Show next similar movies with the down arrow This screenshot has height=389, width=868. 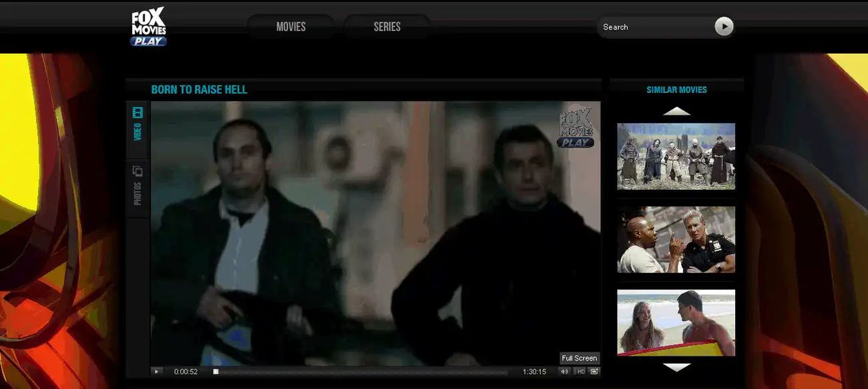coord(676,367)
